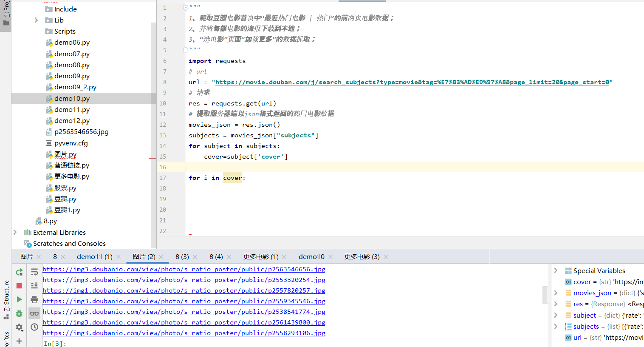Image resolution: width=644 pixels, height=347 pixels.
Task: Click the config file icon beside pyvenv.cfg
Action: tap(49, 143)
